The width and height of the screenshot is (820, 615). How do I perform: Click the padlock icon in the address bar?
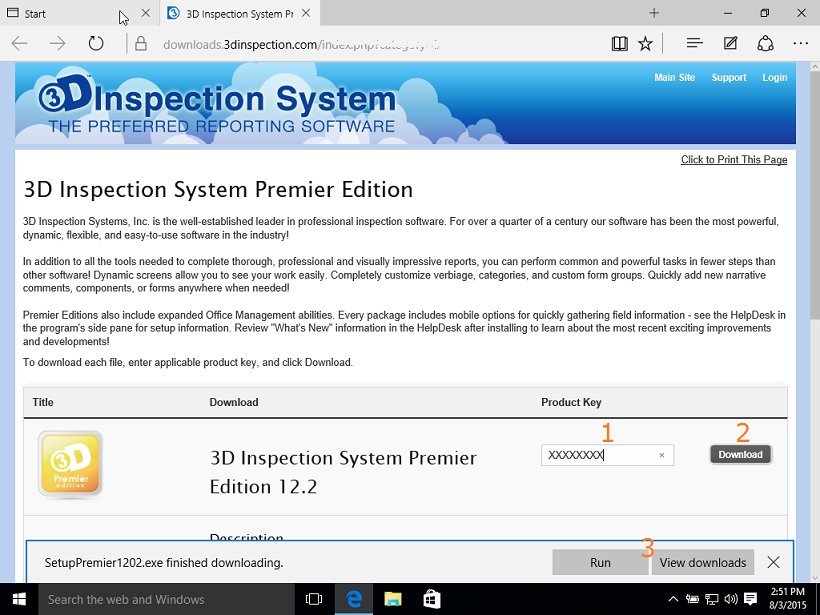(141, 43)
